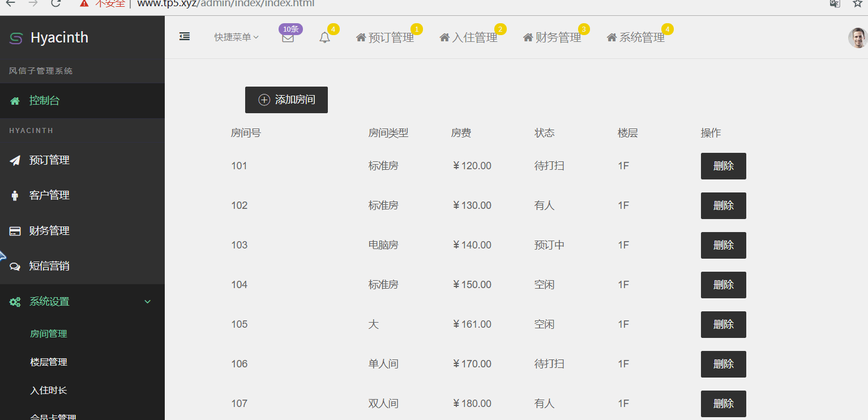The image size is (868, 420).
Task: Click the sidebar collapse hamburger icon
Action: pos(185,37)
